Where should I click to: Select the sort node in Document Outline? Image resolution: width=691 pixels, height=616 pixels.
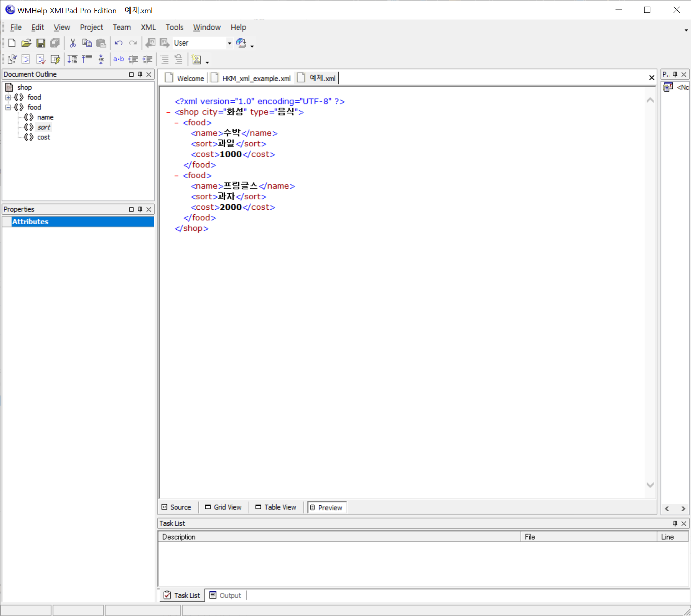point(44,127)
